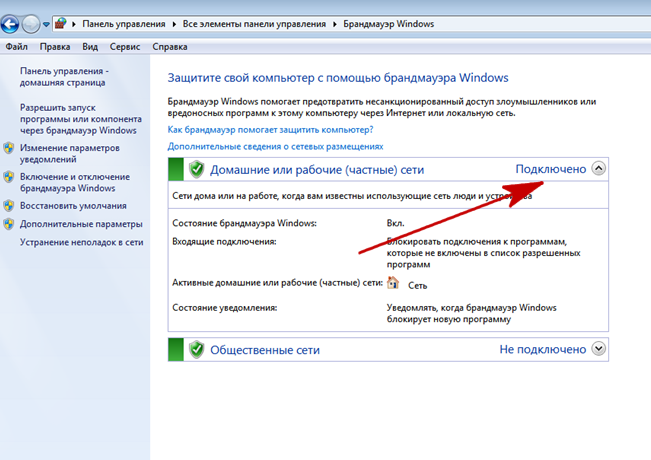Click Подключено status text

551,169
